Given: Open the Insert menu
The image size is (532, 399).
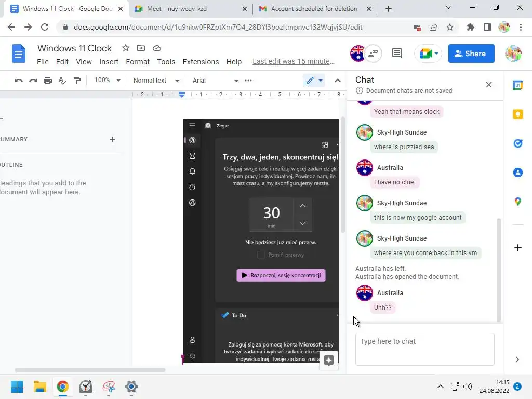Looking at the screenshot, I should pyautogui.click(x=109, y=62).
